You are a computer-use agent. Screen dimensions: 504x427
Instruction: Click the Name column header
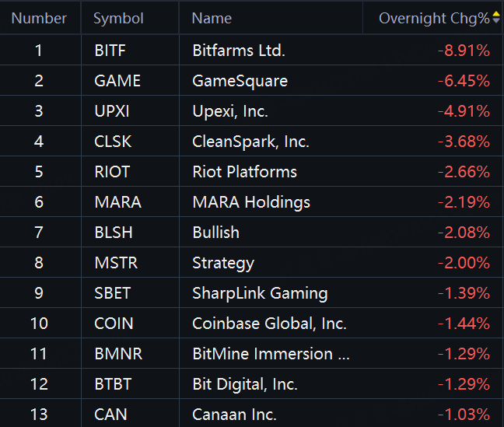pos(212,19)
